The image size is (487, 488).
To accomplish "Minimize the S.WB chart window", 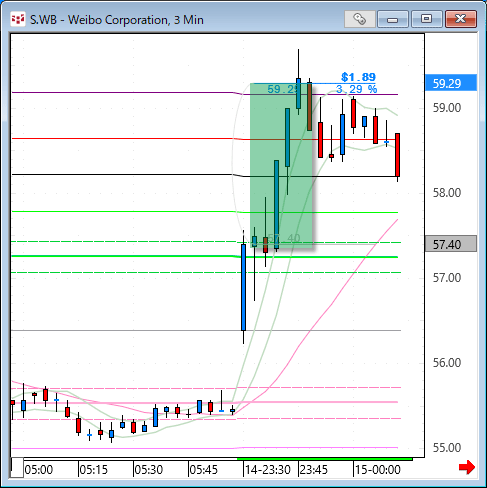I will [393, 19].
